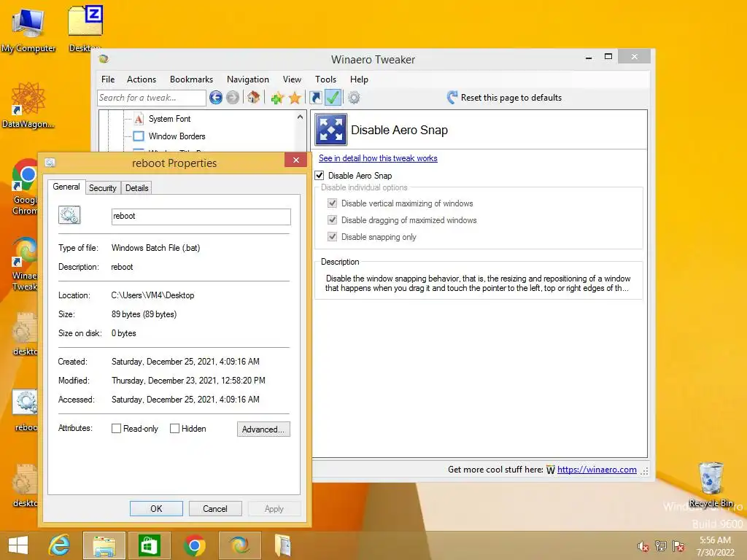Click the reboot file icon in Properties dialog
The height and width of the screenshot is (560, 747).
pyautogui.click(x=69, y=215)
